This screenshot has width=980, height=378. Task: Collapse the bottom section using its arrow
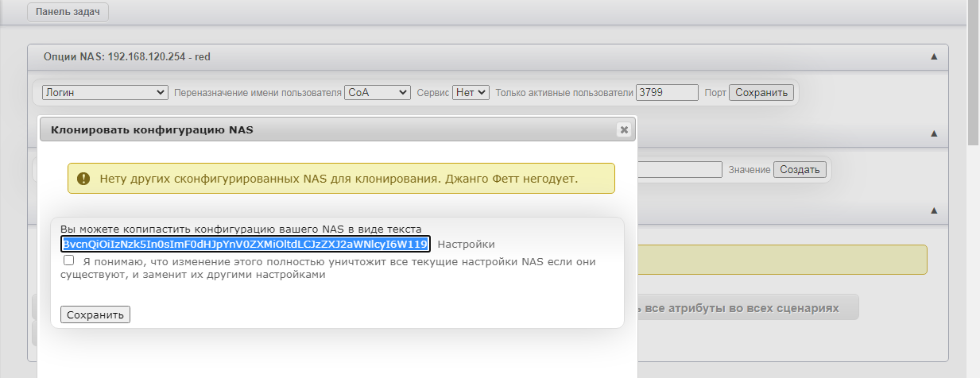934,210
